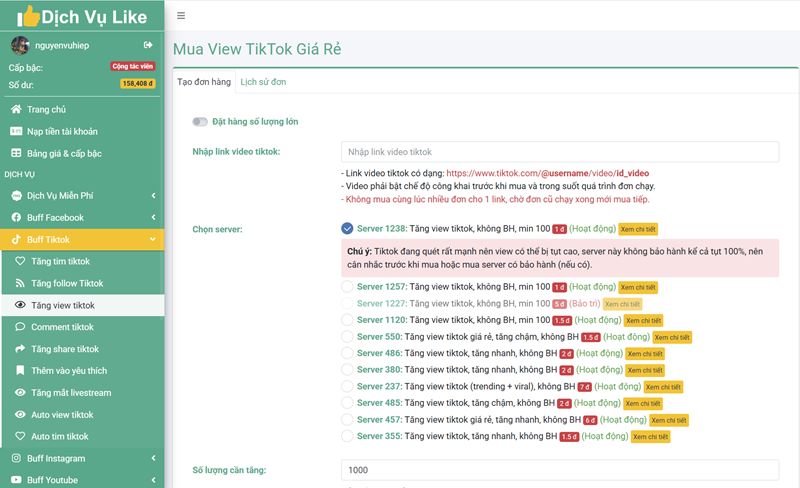Open Comment tiktok menu item

tap(83, 327)
